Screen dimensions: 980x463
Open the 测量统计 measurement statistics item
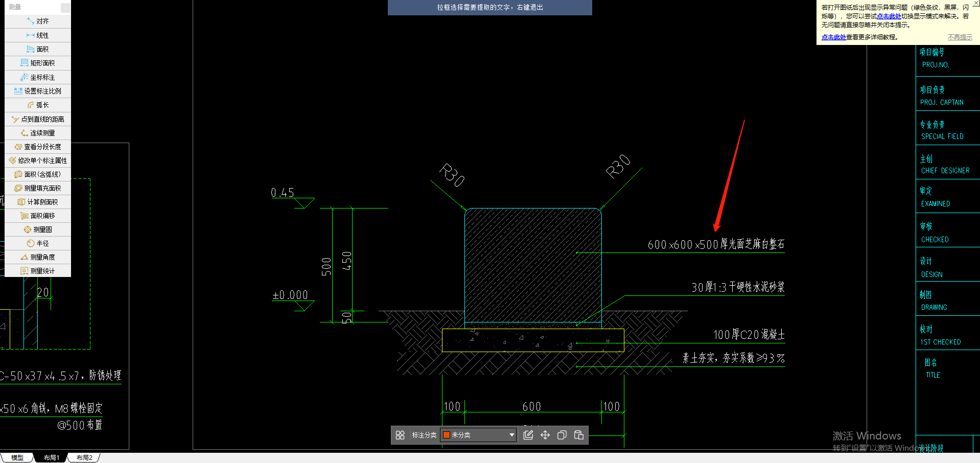[38, 271]
